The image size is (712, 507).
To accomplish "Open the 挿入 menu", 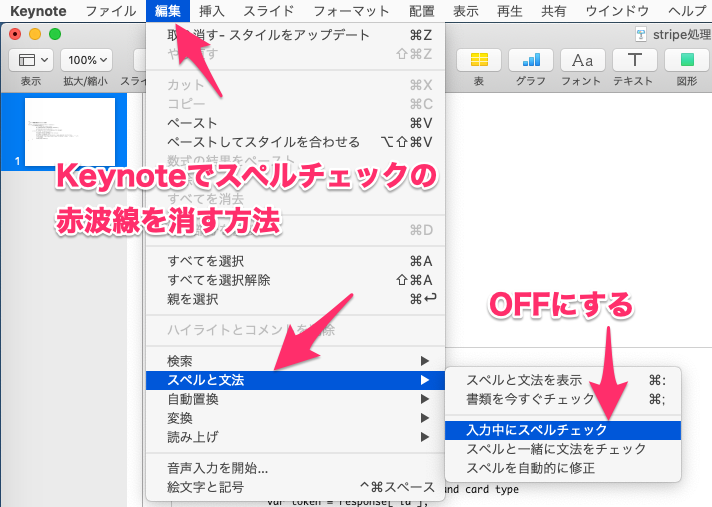I will (212, 11).
